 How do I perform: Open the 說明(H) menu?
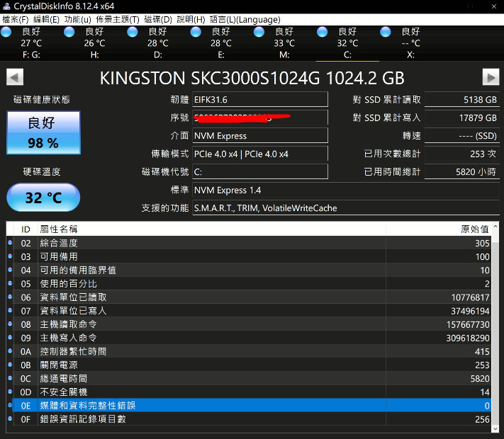click(191, 20)
